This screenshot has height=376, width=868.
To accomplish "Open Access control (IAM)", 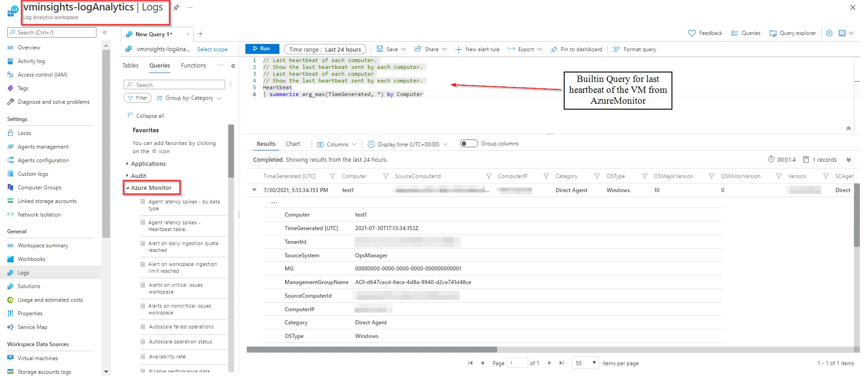I will 42,75.
